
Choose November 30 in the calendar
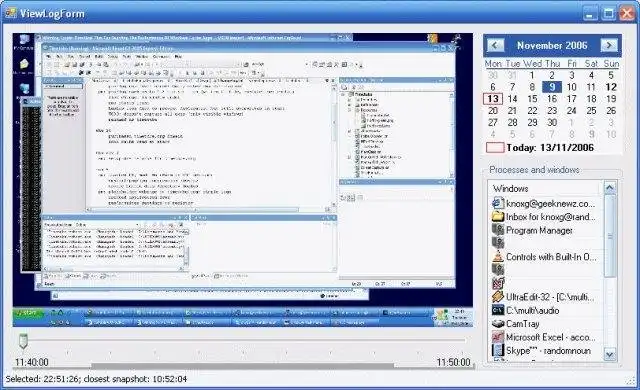[x=552, y=122]
